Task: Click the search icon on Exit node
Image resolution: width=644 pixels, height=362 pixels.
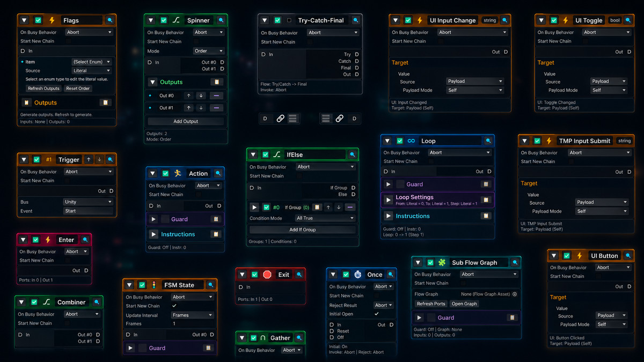Action: [x=299, y=275]
